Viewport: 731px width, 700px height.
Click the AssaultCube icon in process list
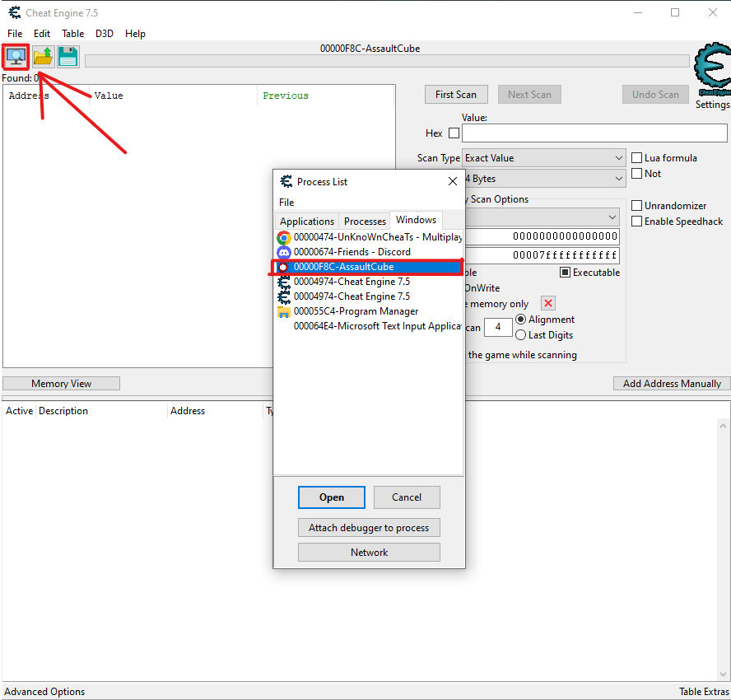pos(282,267)
